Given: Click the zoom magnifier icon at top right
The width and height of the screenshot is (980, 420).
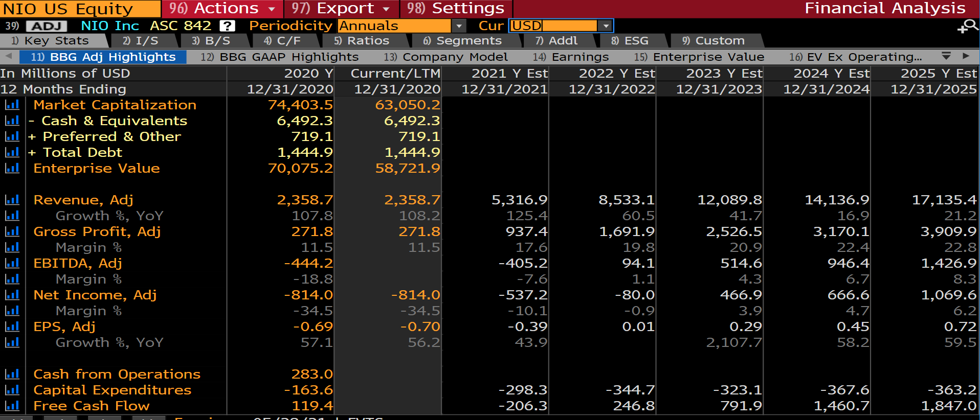Looking at the screenshot, I should (968, 26).
